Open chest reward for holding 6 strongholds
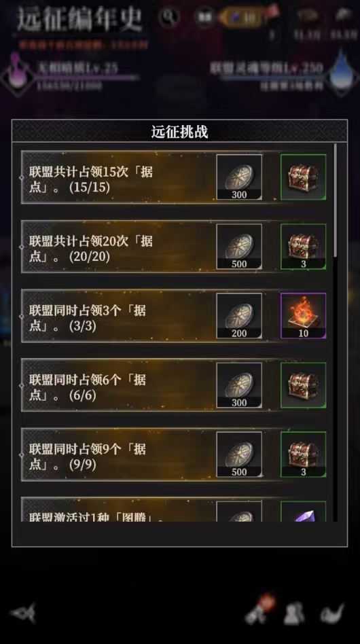Viewport: 360px width, 644px height. (x=304, y=385)
